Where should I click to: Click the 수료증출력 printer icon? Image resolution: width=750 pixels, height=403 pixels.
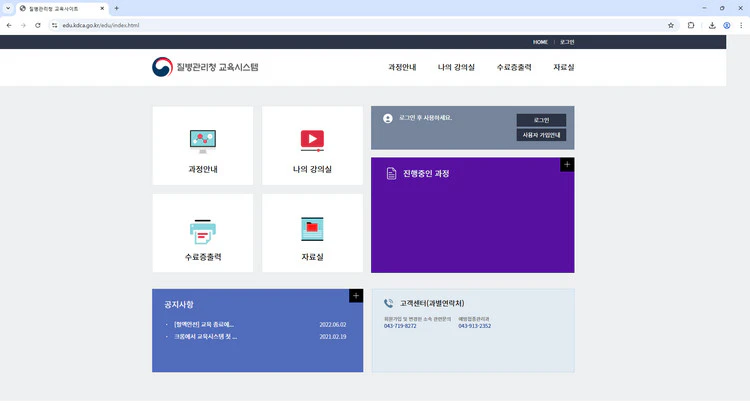203,230
